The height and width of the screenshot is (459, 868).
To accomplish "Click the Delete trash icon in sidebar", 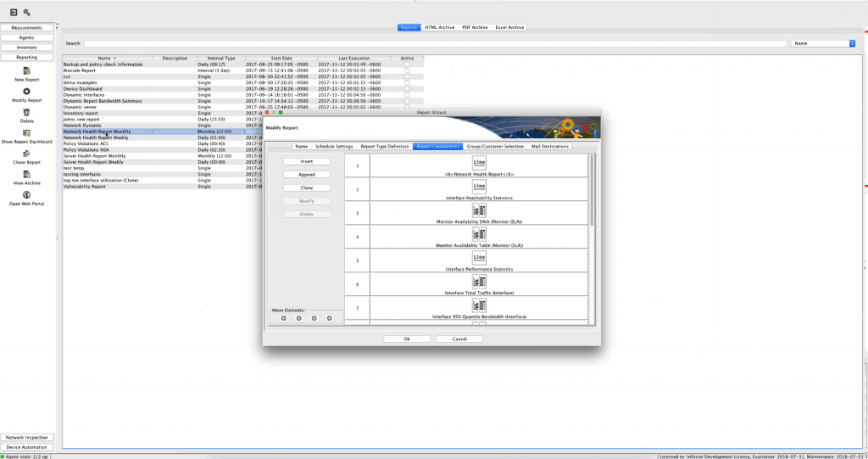I will (26, 112).
